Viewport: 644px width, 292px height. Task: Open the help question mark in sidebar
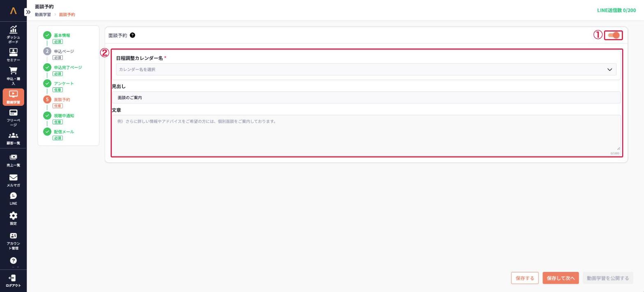coord(13,261)
